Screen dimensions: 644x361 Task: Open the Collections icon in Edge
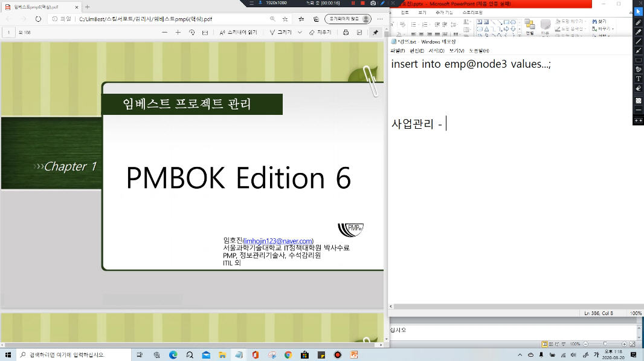click(x=316, y=19)
